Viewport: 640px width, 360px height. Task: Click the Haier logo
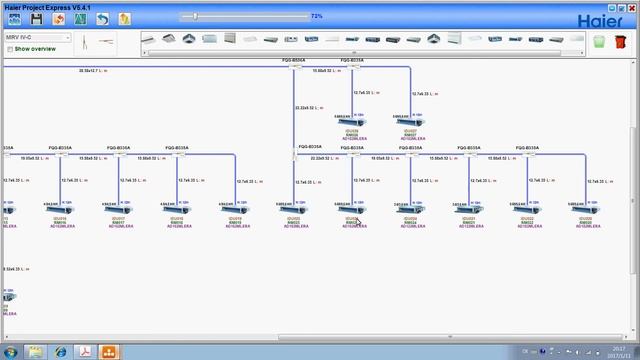tap(600, 21)
